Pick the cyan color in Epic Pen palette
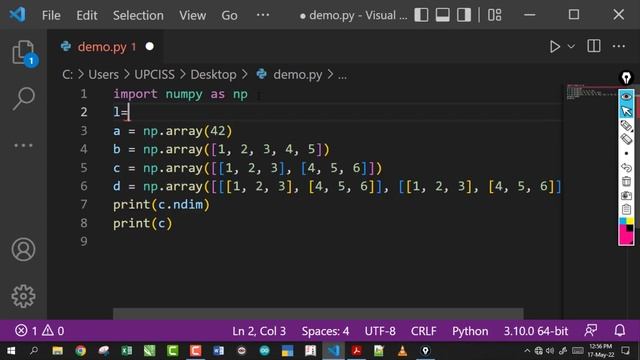640x360 pixels. tap(623, 221)
